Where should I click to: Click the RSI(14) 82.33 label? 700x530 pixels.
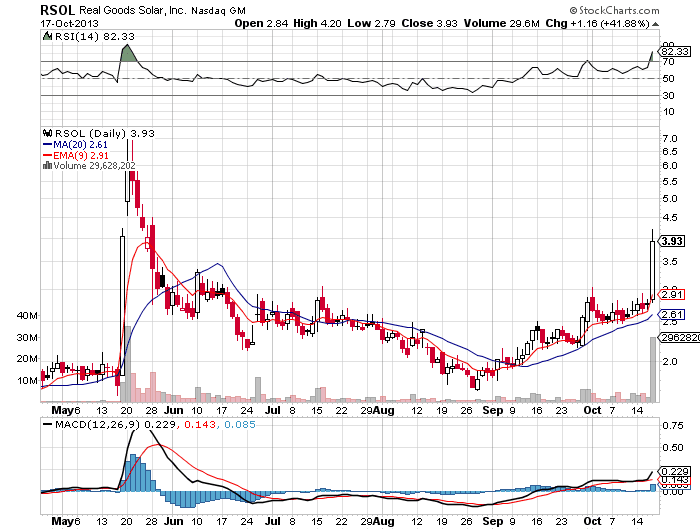pos(95,37)
